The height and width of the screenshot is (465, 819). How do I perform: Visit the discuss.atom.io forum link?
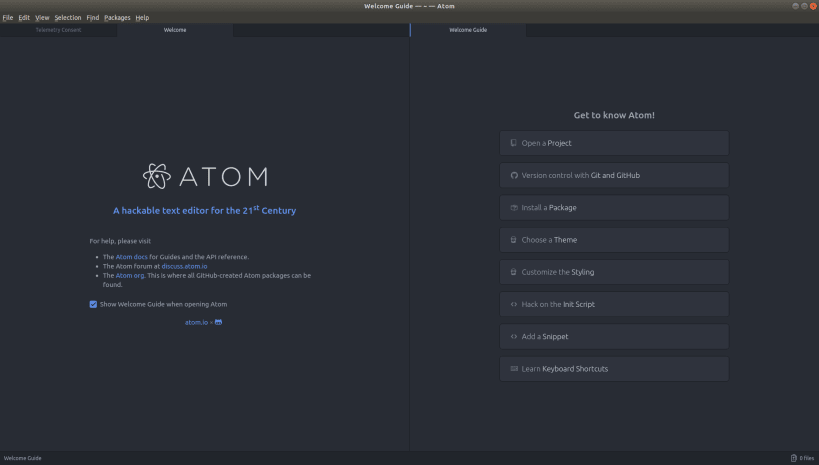point(184,266)
